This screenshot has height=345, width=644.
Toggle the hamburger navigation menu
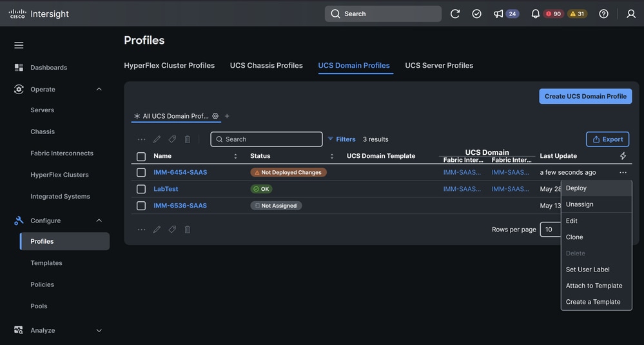click(19, 45)
